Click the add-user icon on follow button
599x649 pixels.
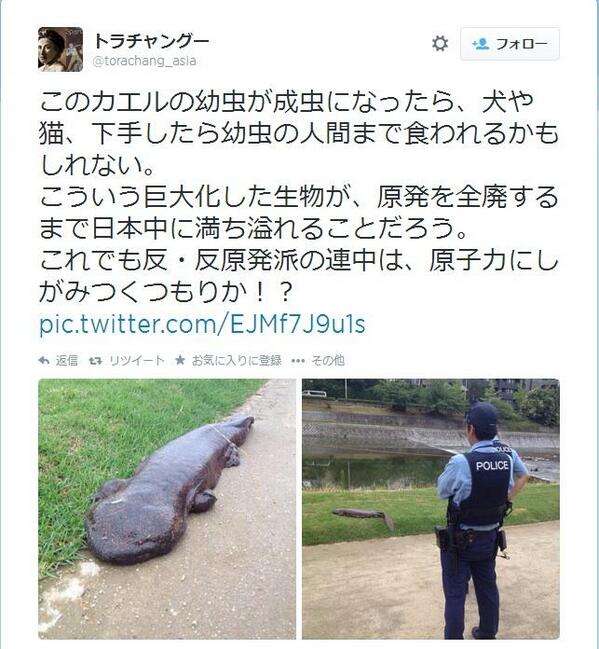481,44
